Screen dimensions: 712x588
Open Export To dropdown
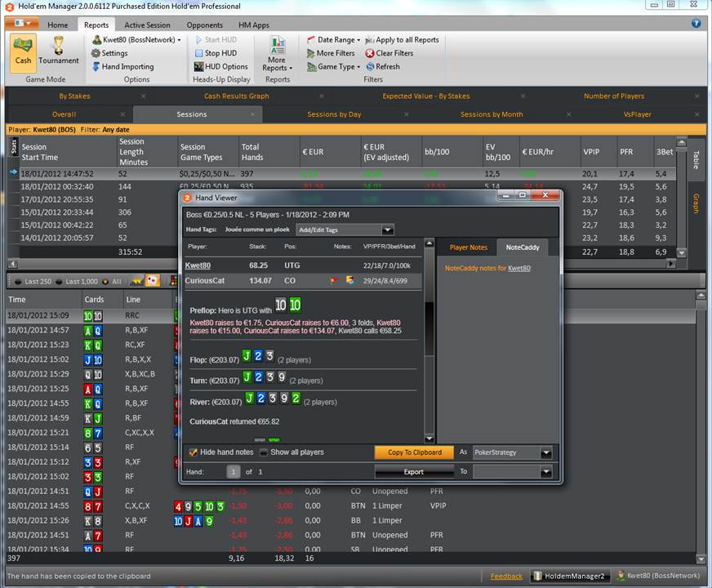546,472
